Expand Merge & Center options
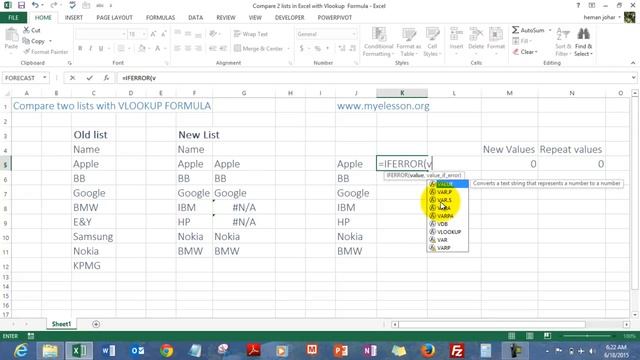The width and height of the screenshot is (640, 360). coord(288,49)
